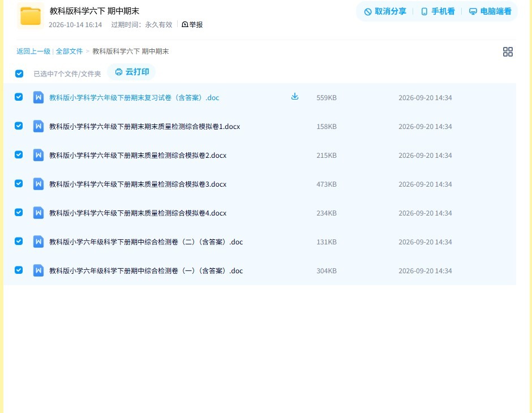Image resolution: width=532 pixels, height=413 pixels.
Task: Uncheck 期中综合检测卷（一）（含答案）.doc checkbox
Action: [19, 270]
